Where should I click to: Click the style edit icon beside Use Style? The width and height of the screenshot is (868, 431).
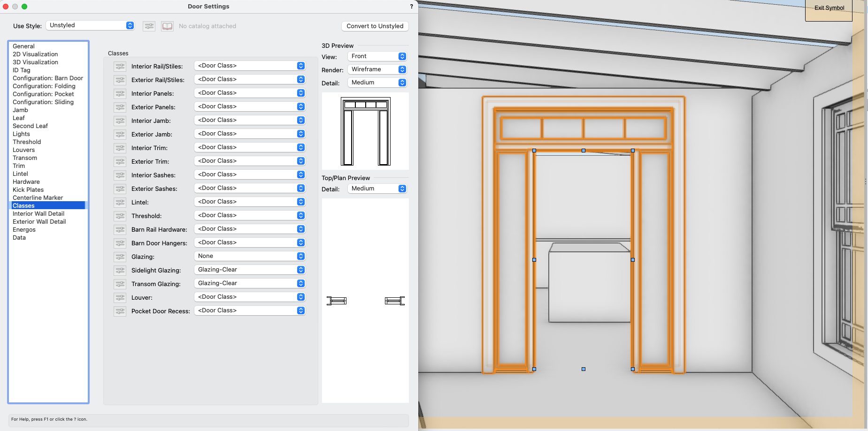(x=149, y=26)
